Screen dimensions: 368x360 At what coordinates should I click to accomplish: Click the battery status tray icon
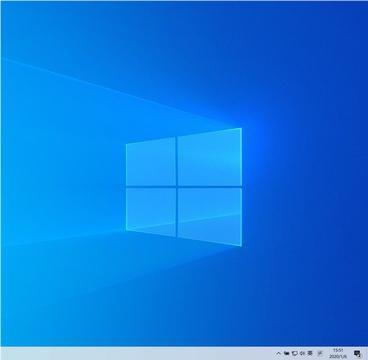(x=287, y=353)
